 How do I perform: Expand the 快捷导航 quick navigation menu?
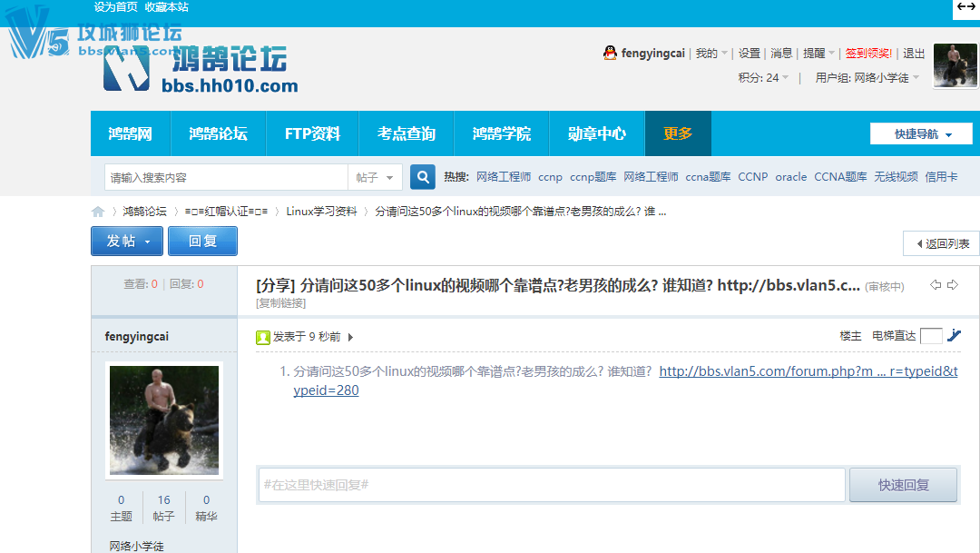(921, 134)
